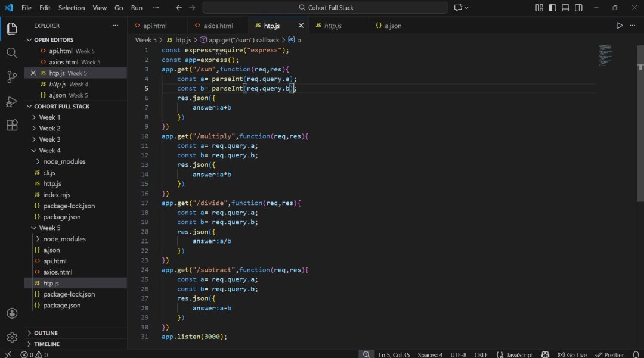Click the Run Code play icon
Screen dimensions: 644x358
coord(619,26)
